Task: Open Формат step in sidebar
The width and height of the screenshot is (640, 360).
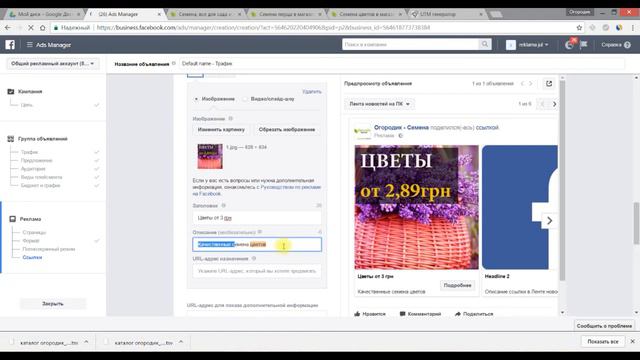Action: (31, 241)
